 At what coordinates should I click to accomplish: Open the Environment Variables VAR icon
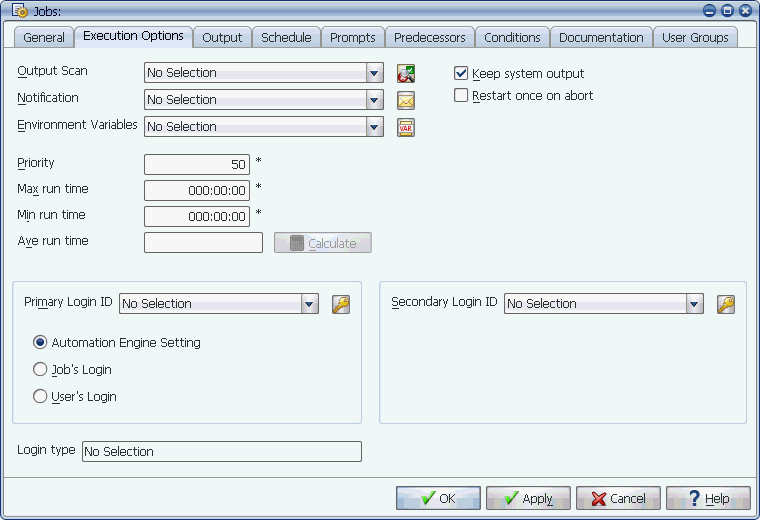point(406,127)
